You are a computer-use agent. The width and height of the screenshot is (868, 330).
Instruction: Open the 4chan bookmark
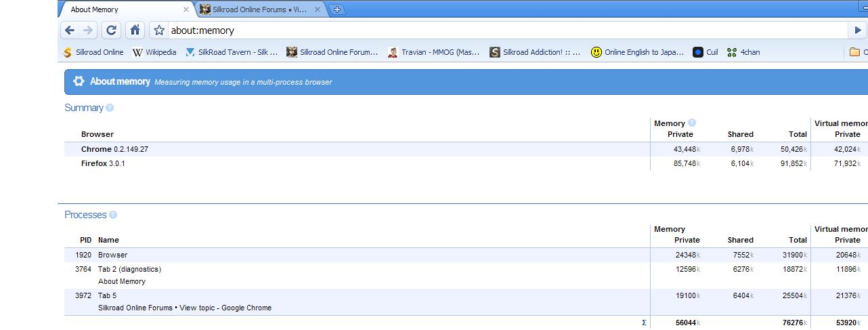(743, 52)
